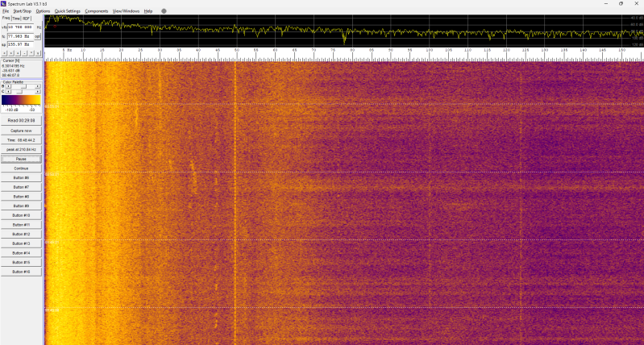
Task: Open the Options menu
Action: (x=43, y=11)
